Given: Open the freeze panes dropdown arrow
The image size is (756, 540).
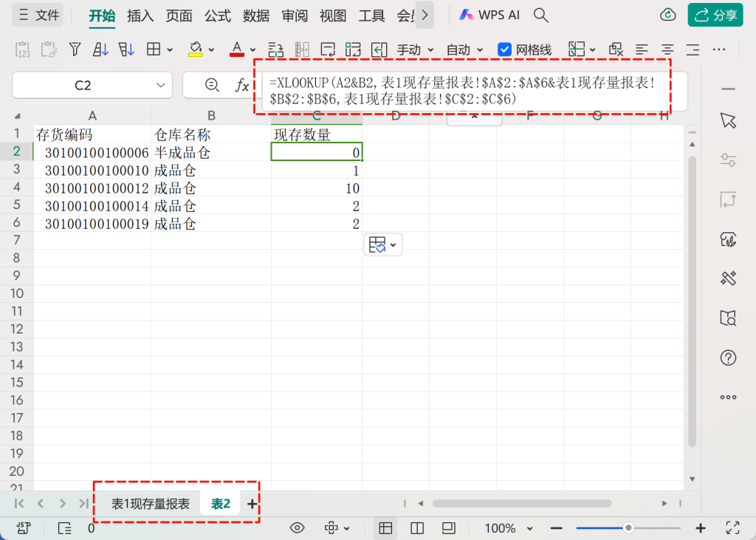Looking at the screenshot, I should tap(593, 49).
